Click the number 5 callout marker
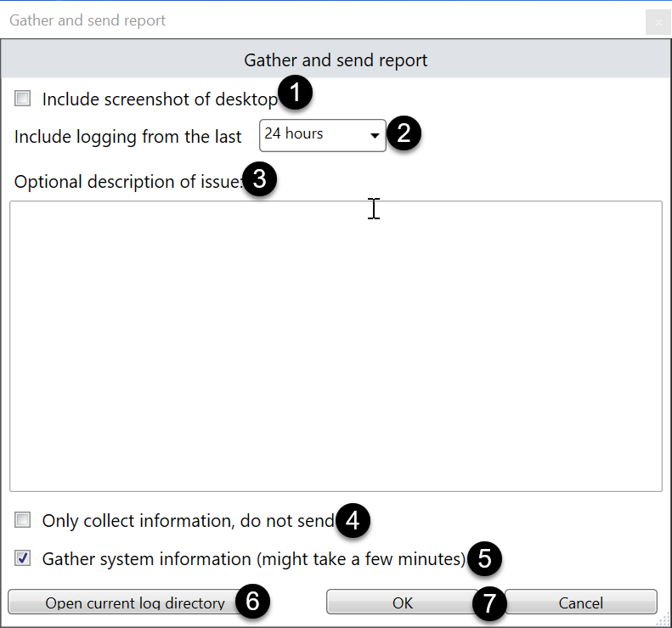 click(x=485, y=558)
